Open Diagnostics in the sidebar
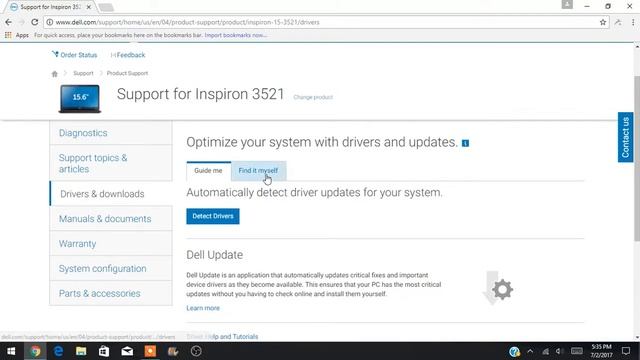Screen dimensions: 640x360 point(111,133)
